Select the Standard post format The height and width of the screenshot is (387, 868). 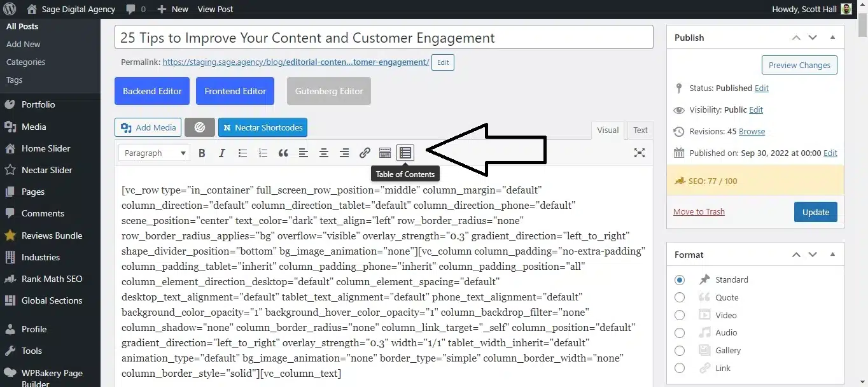click(680, 279)
